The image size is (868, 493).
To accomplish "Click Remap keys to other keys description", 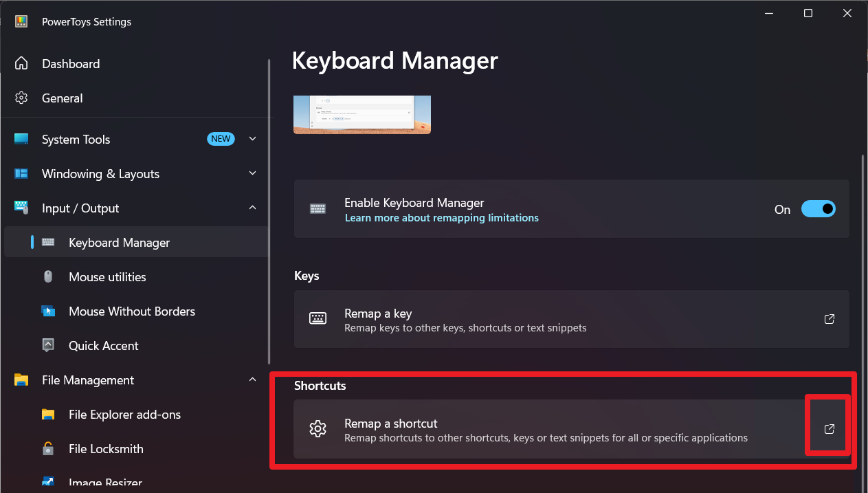I will tap(465, 328).
